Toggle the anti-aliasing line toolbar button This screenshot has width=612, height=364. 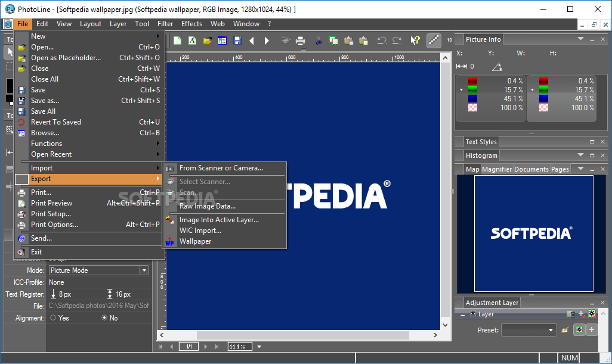(x=434, y=40)
